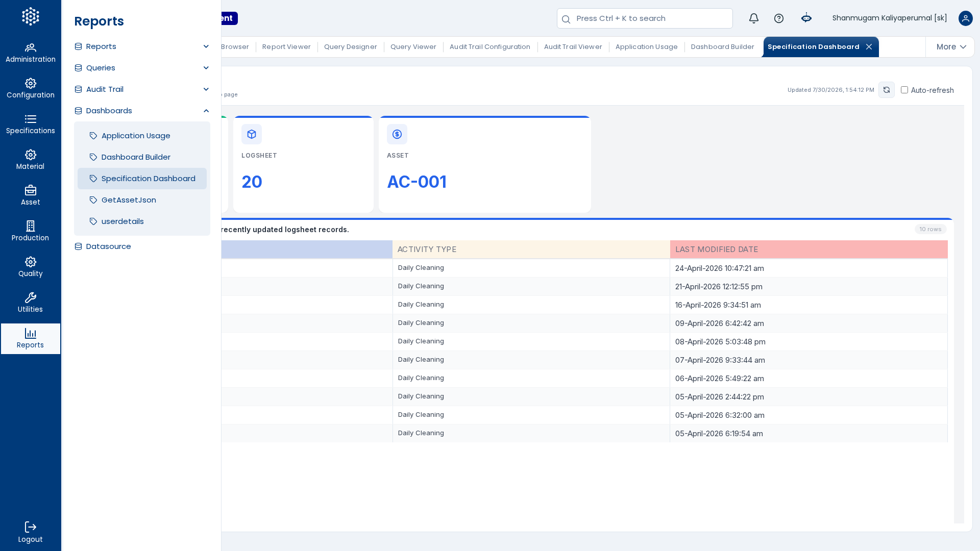This screenshot has height=551, width=980.
Task: Sort by the Activity Type column header
Action: 531,249
